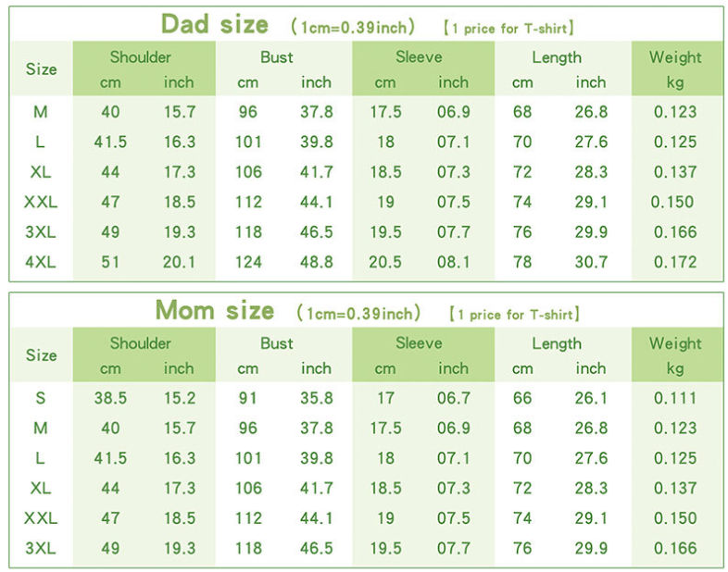This screenshot has width=728, height=572.
Task: Click bust inch value 35.8 in Mom table
Action: 316,398
